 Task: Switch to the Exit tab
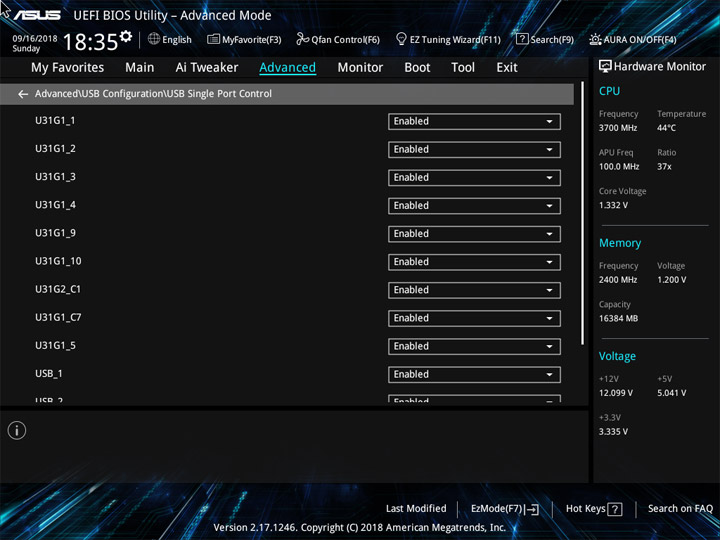(x=507, y=68)
